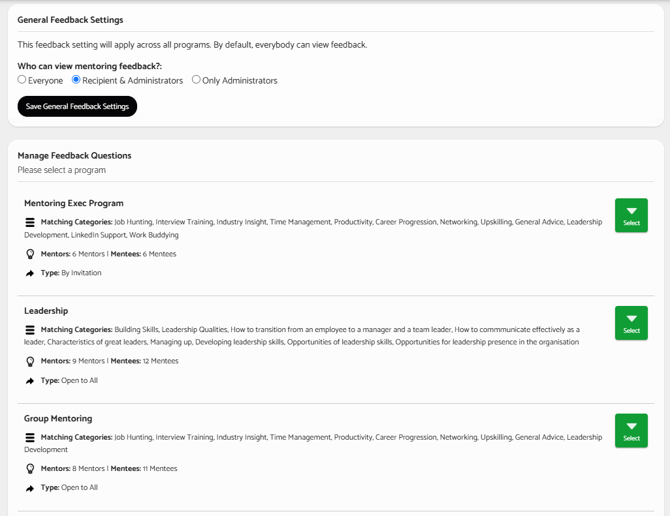Image resolution: width=670 pixels, height=516 pixels.
Task: Select the Everyone radio option
Action: (22, 80)
